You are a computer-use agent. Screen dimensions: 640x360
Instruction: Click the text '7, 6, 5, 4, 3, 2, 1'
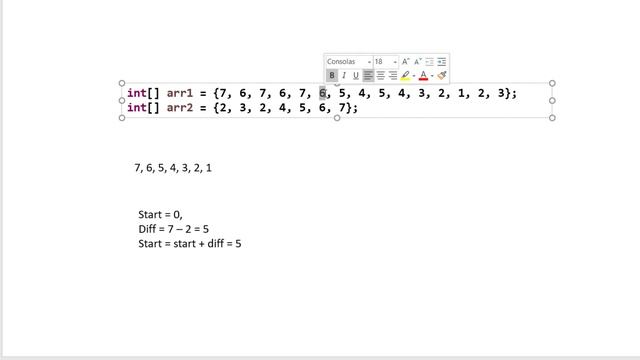tap(173, 168)
